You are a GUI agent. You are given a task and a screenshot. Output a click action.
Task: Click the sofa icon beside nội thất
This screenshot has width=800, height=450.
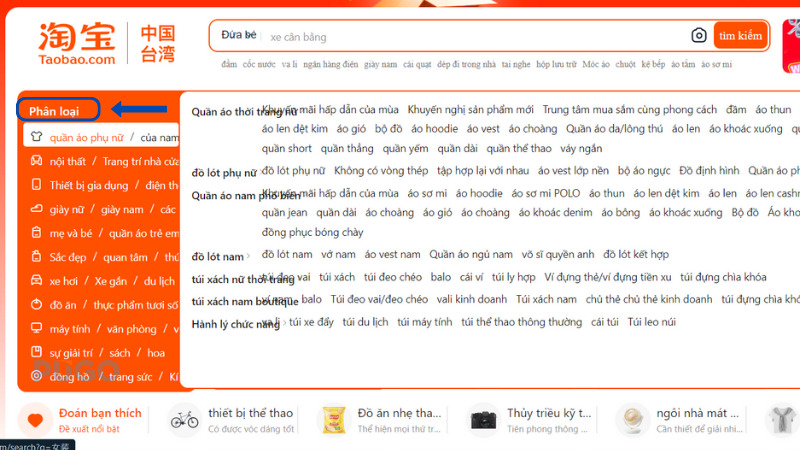click(36, 161)
